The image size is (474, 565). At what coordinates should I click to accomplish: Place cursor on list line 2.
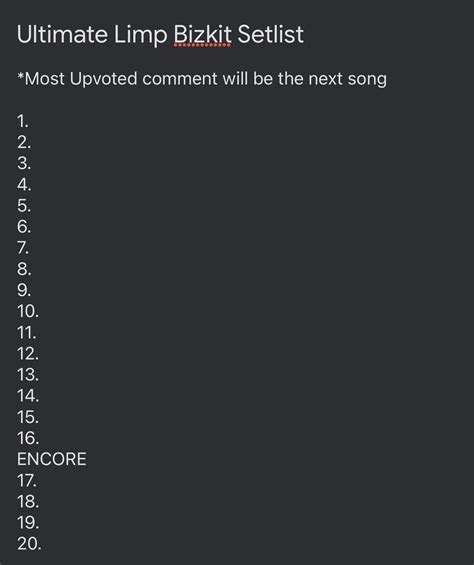pyautogui.click(x=24, y=142)
